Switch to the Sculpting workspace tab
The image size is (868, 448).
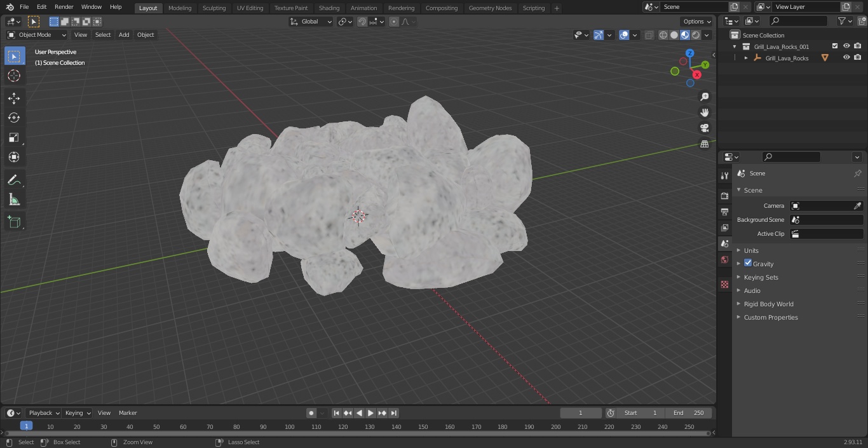[x=214, y=8]
